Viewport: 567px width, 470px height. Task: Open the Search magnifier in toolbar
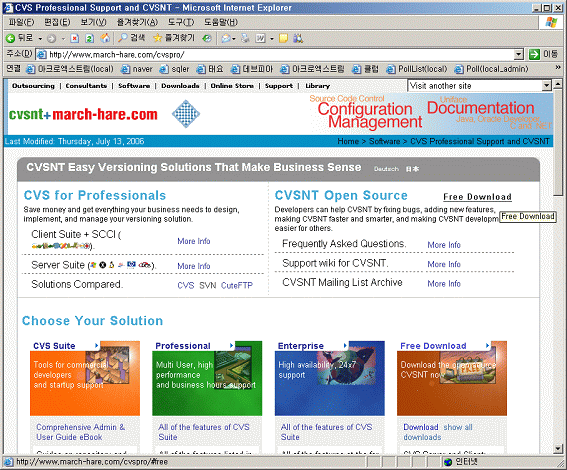pyautogui.click(x=132, y=38)
